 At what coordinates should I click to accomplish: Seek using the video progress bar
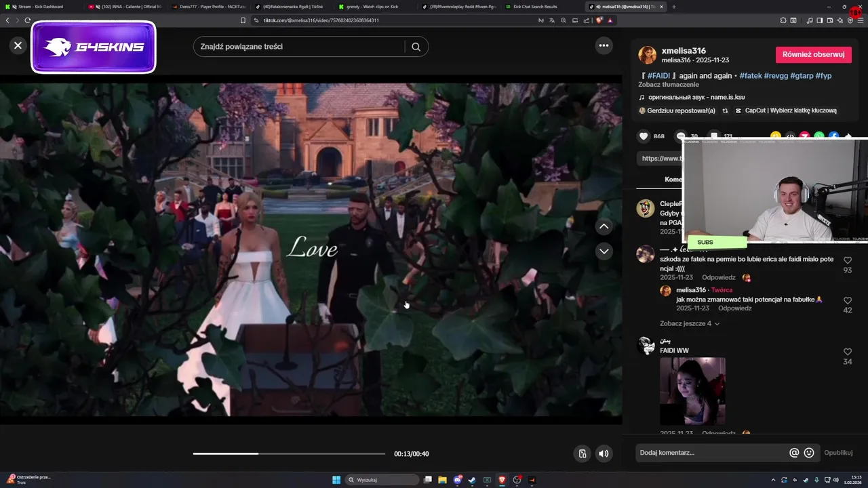pyautogui.click(x=289, y=453)
